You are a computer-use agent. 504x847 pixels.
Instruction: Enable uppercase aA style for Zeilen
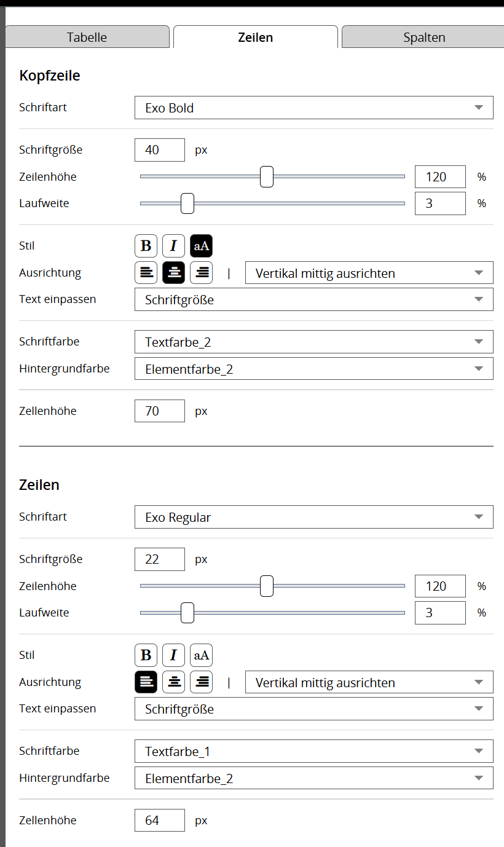[201, 655]
